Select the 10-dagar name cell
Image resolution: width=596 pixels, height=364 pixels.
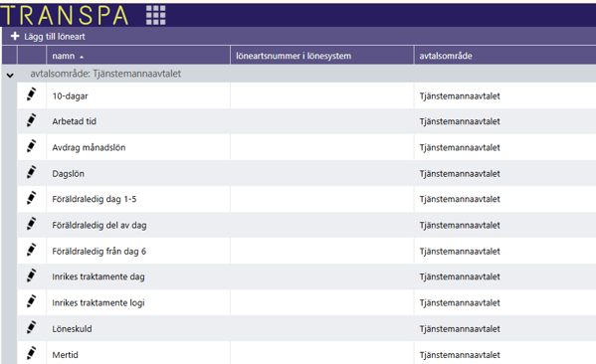[x=138, y=95]
